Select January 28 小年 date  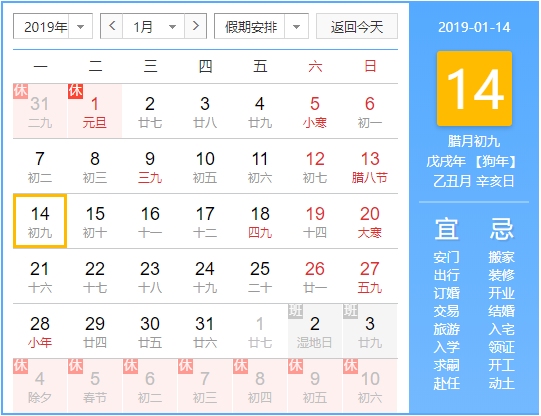click(x=40, y=331)
